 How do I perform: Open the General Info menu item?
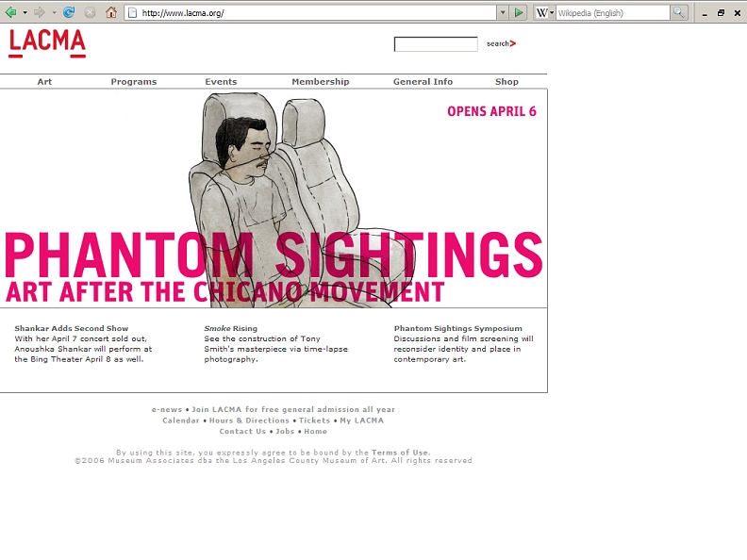coord(423,81)
